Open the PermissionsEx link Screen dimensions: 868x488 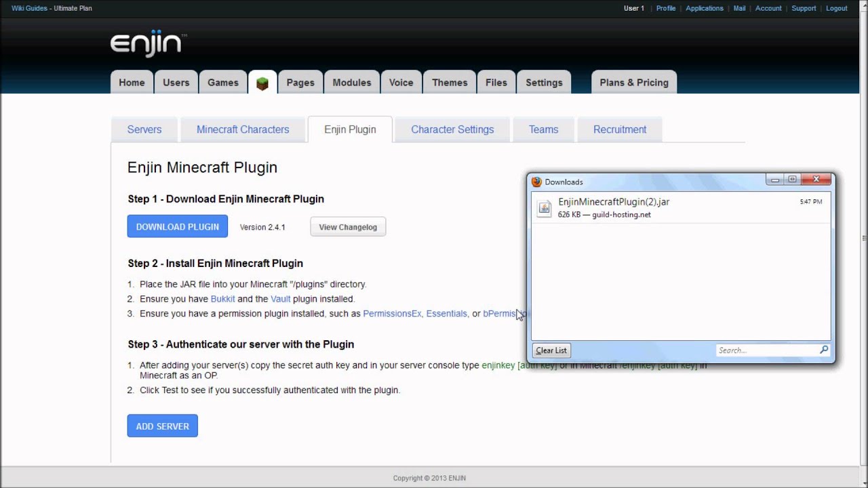tap(392, 314)
